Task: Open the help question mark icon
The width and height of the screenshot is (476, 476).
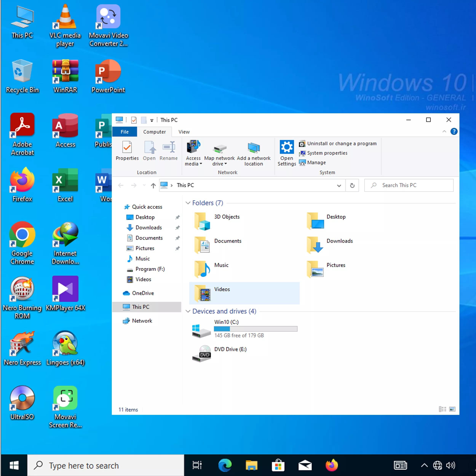Action: (x=454, y=132)
